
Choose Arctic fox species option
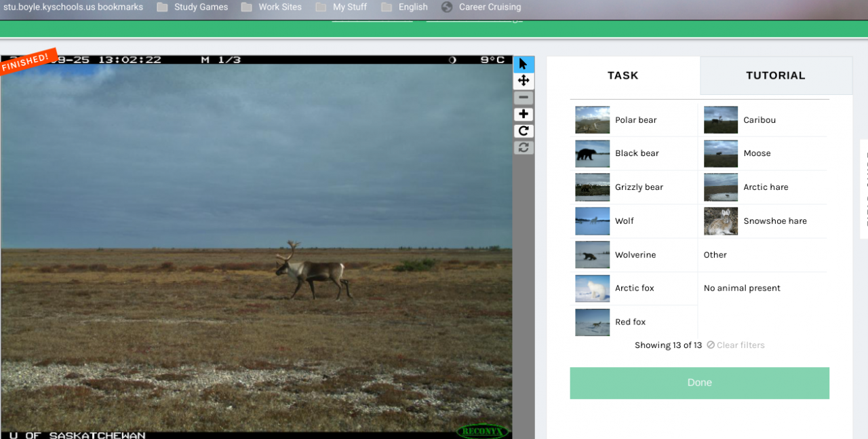point(634,288)
